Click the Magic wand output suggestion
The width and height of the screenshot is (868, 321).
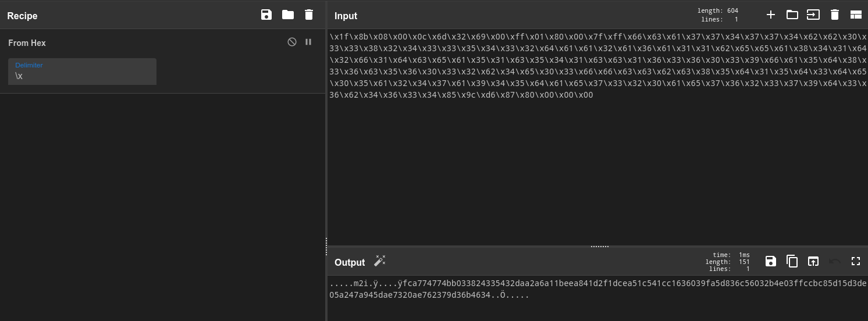click(380, 261)
